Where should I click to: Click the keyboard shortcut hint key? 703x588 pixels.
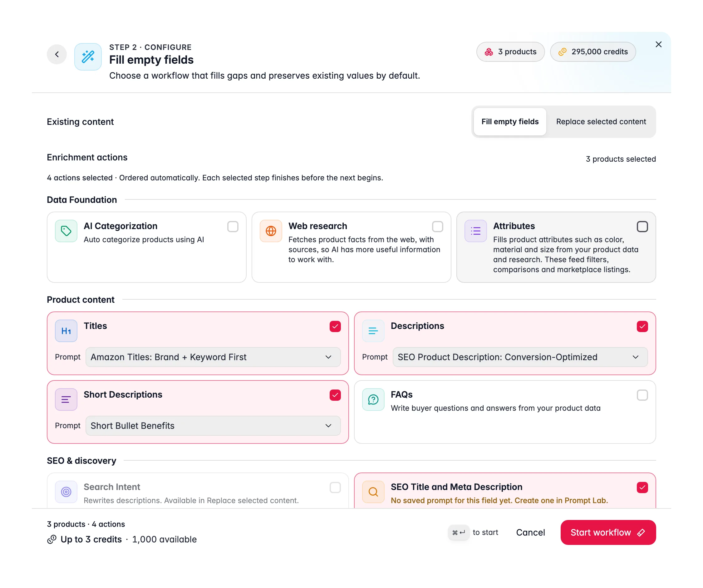[459, 532]
